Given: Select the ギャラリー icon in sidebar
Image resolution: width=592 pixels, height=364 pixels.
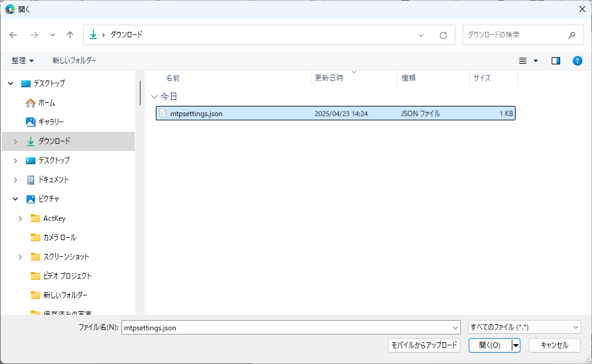Looking at the screenshot, I should point(31,122).
